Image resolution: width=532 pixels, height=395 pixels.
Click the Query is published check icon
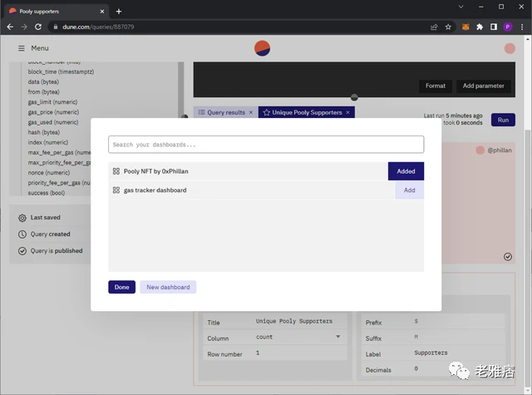pos(22,251)
